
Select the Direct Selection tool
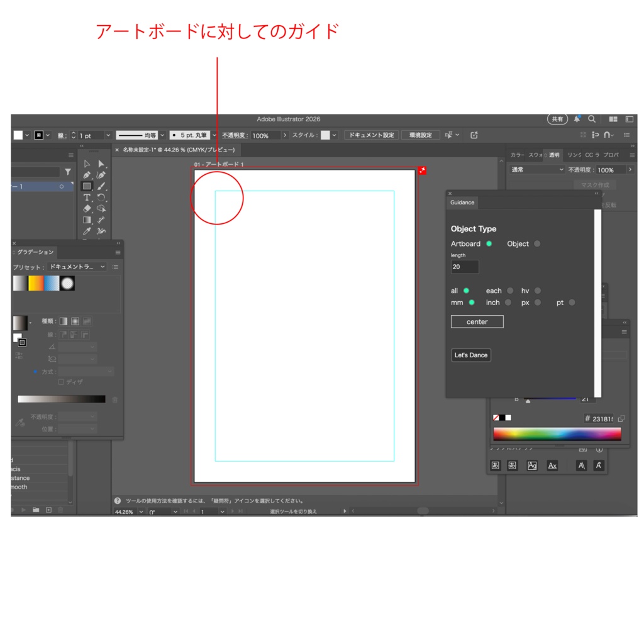coord(101,164)
